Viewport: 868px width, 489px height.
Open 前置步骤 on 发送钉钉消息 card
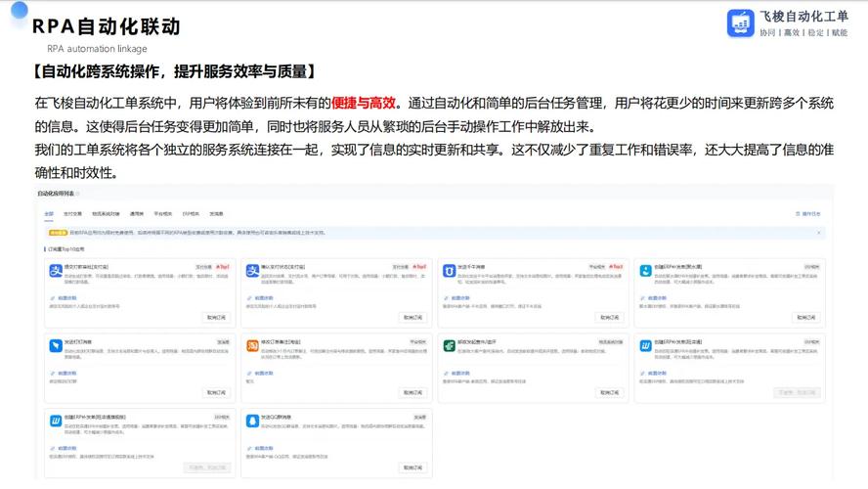tap(67, 374)
